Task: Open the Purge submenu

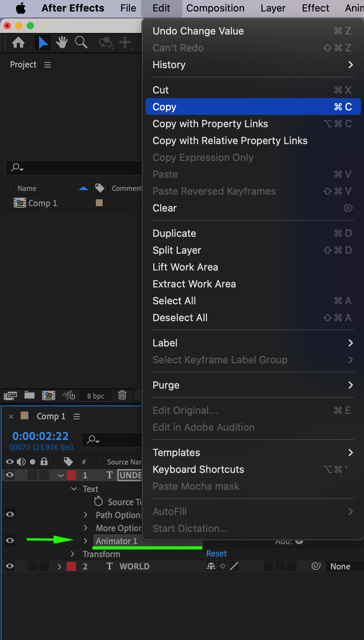Action: click(x=253, y=385)
